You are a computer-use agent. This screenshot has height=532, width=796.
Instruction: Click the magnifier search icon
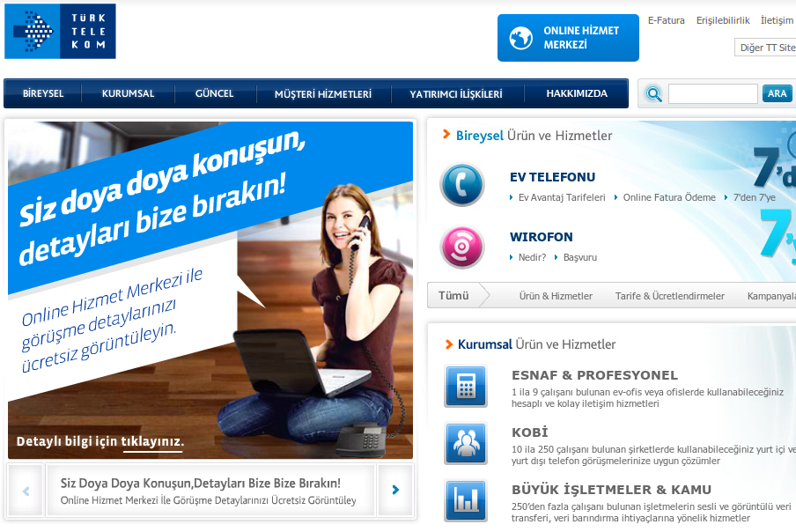click(653, 94)
